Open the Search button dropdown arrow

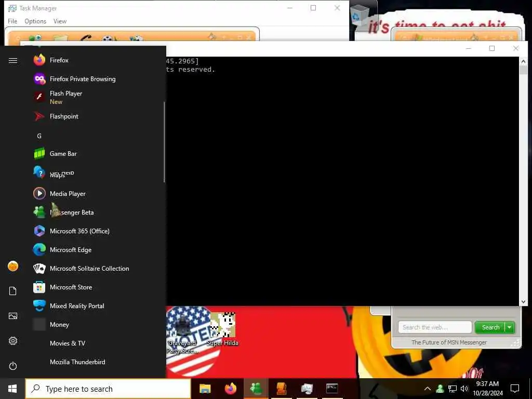click(x=510, y=327)
